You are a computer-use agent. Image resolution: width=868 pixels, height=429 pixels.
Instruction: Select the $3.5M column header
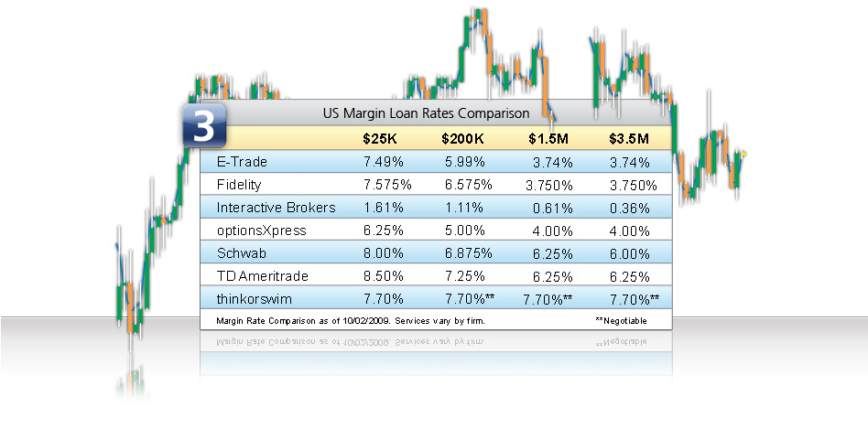pos(629,139)
